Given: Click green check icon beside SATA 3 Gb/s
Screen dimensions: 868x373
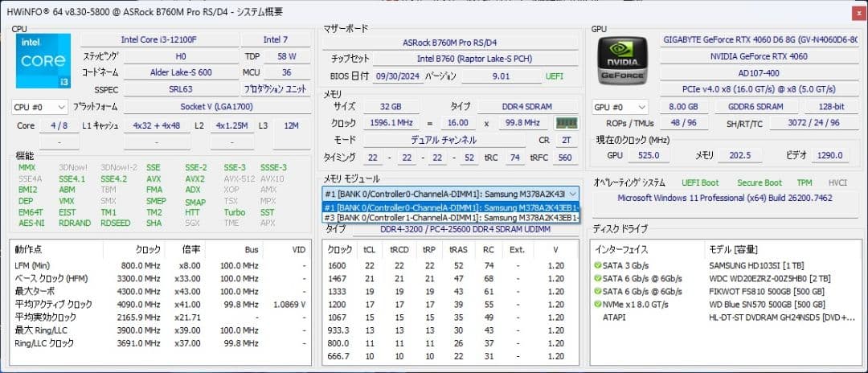Looking at the screenshot, I should tap(597, 265).
